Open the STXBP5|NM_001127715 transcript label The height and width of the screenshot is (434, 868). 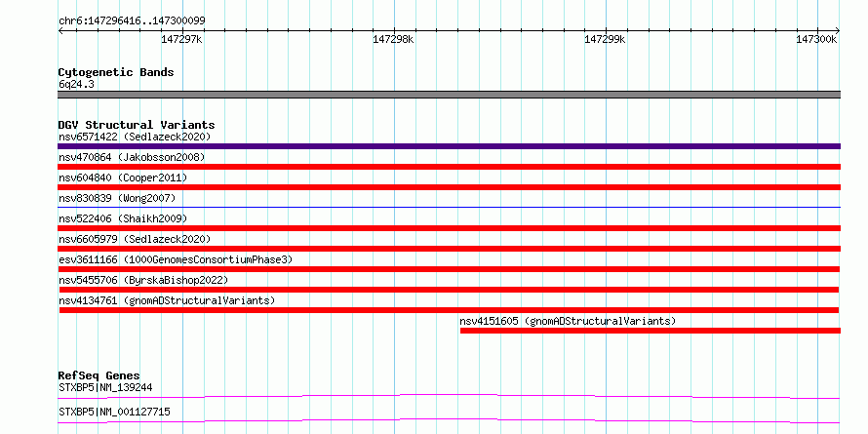[x=114, y=413]
